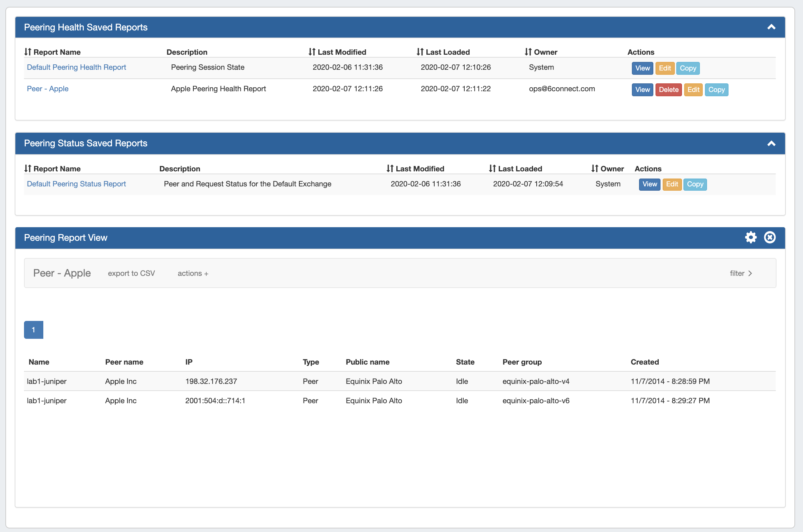The height and width of the screenshot is (532, 803).
Task: Sort health reports by Owner
Action: (x=541, y=52)
